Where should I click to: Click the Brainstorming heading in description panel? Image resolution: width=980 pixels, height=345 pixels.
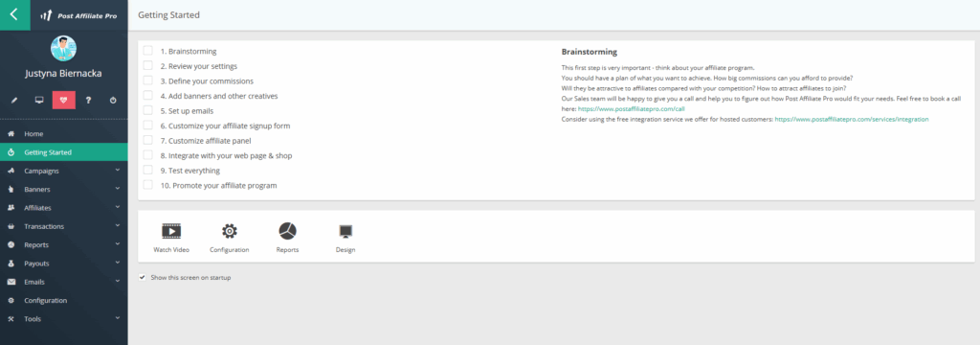pyautogui.click(x=590, y=52)
